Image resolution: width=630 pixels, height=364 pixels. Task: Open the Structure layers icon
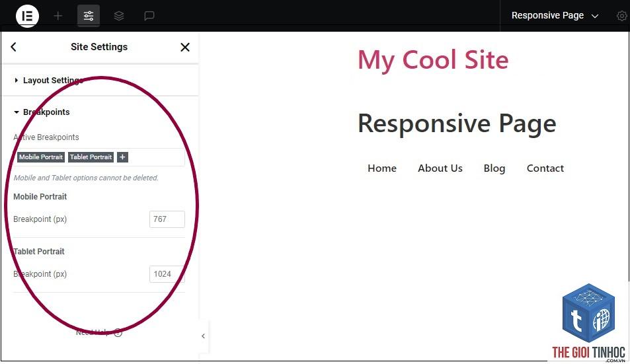(118, 16)
